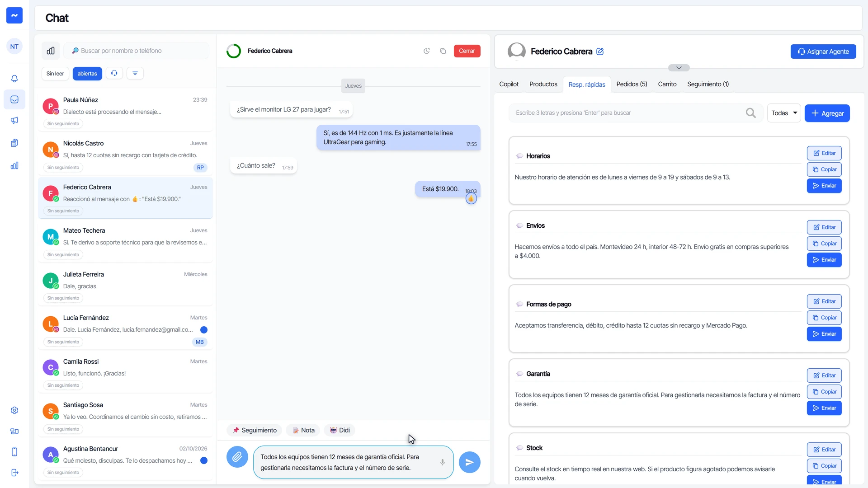
Task: Toggle the abiertas filter chip
Action: click(87, 74)
